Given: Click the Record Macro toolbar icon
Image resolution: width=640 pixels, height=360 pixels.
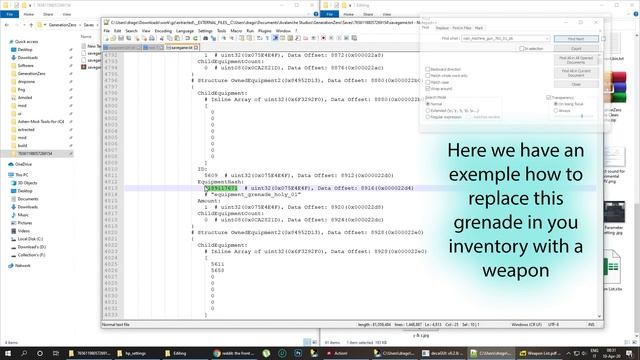Looking at the screenshot, I should point(323,38).
